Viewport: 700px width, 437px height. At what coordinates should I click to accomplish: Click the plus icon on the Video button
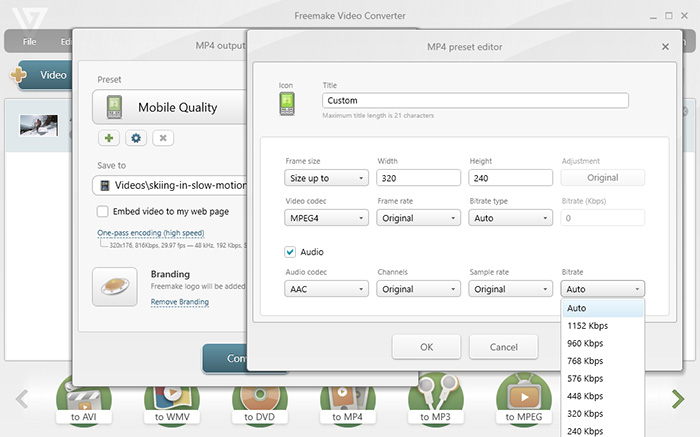point(19,75)
